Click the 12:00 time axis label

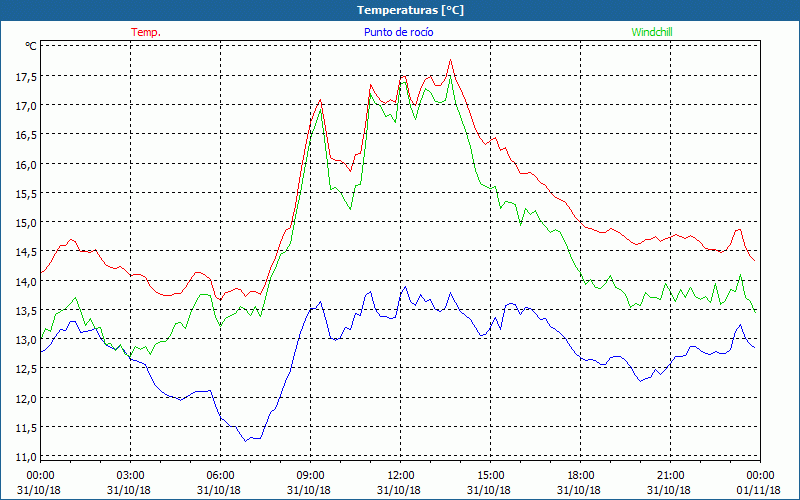point(401,476)
